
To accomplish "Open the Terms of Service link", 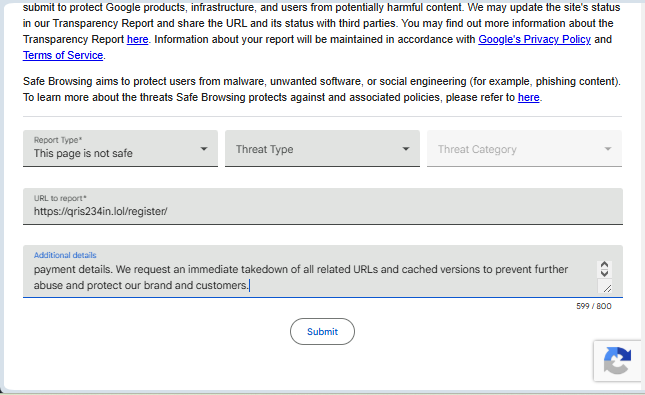I will pyautogui.click(x=63, y=56).
